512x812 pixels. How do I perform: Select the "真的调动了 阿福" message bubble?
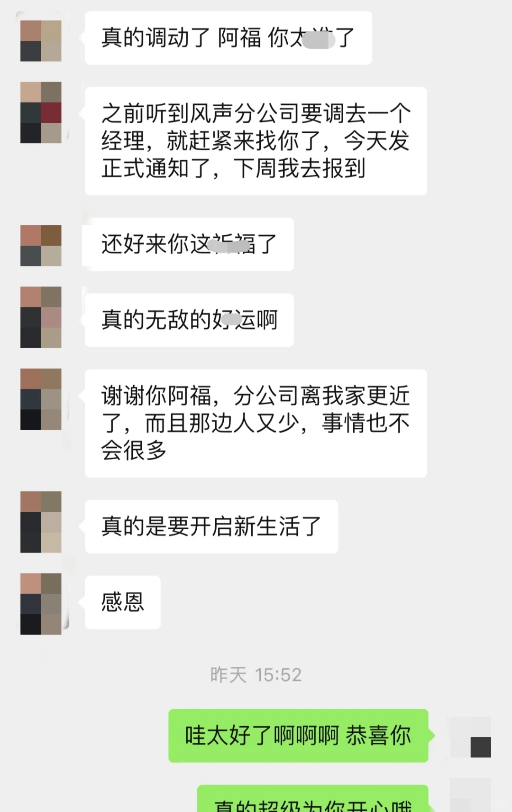tap(228, 38)
